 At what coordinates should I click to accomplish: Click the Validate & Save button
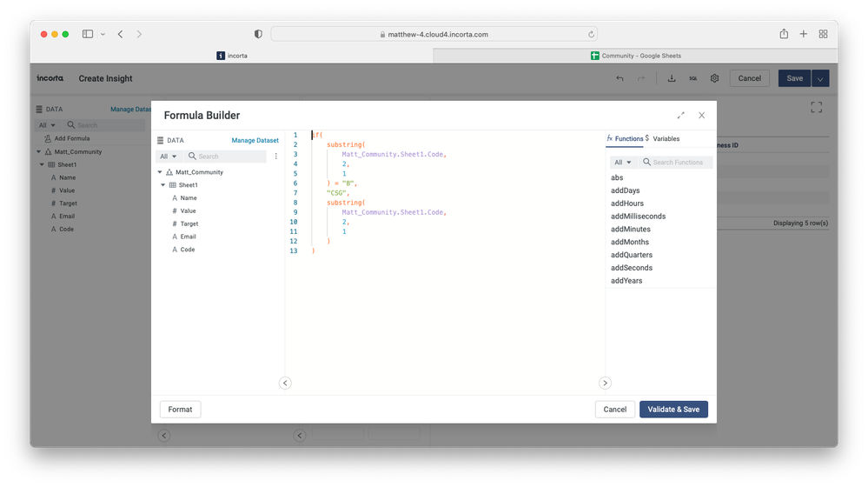click(x=673, y=410)
